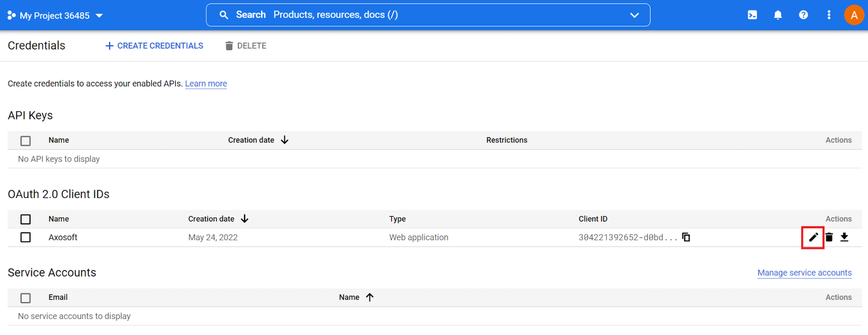Viewport: 868px width, 335px height.
Task: Sort API Keys by Creation date arrow
Action: pyautogui.click(x=284, y=140)
